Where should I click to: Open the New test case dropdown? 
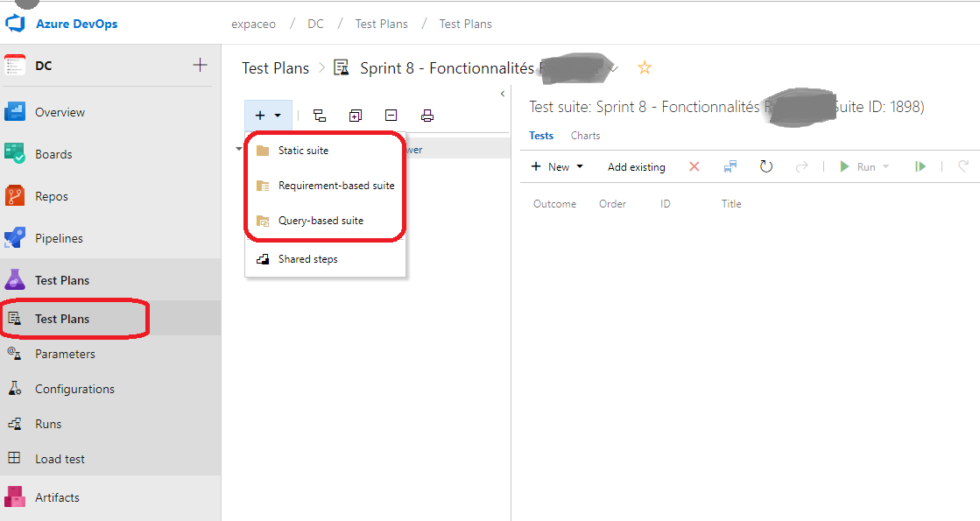[x=557, y=166]
